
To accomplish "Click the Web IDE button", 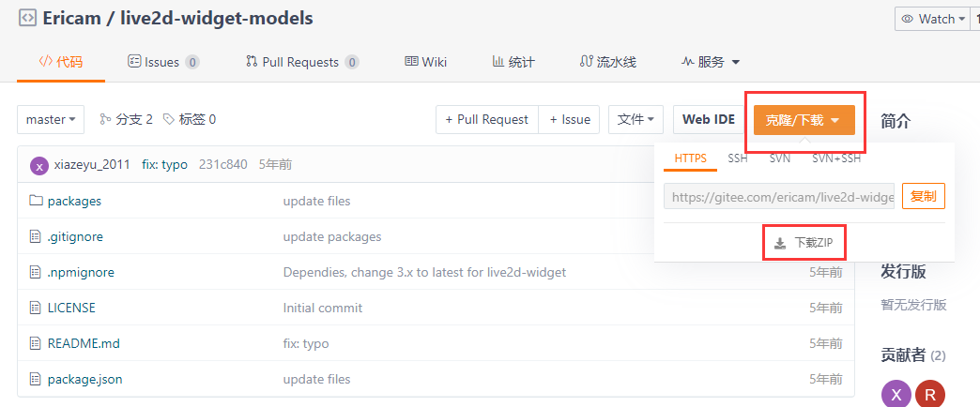I will pos(708,119).
